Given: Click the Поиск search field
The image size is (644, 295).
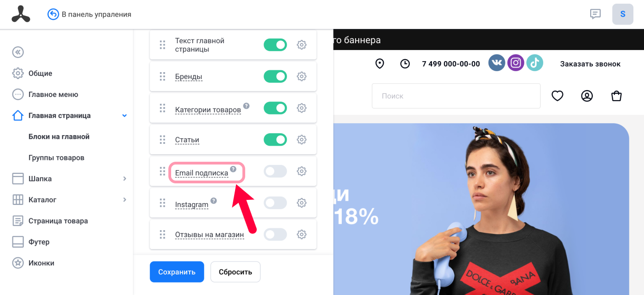Looking at the screenshot, I should click(x=456, y=96).
